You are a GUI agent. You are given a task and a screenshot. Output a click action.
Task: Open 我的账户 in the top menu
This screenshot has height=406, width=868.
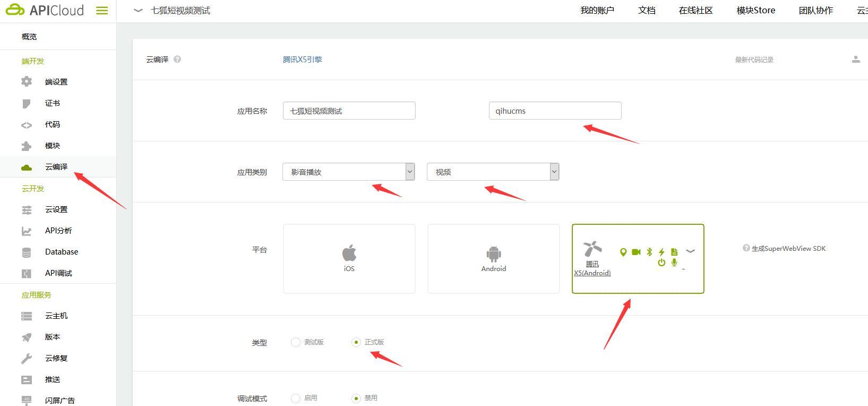tap(597, 11)
